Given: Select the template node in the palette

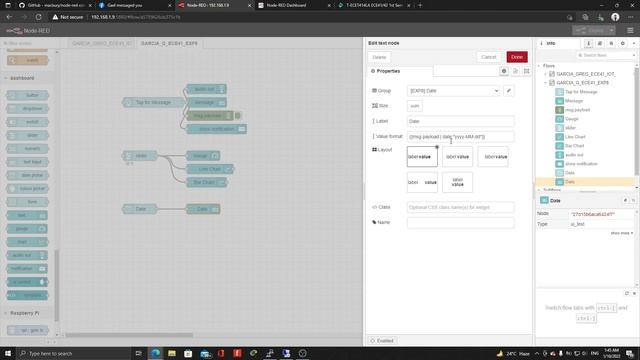Looking at the screenshot, I should [x=28, y=295].
